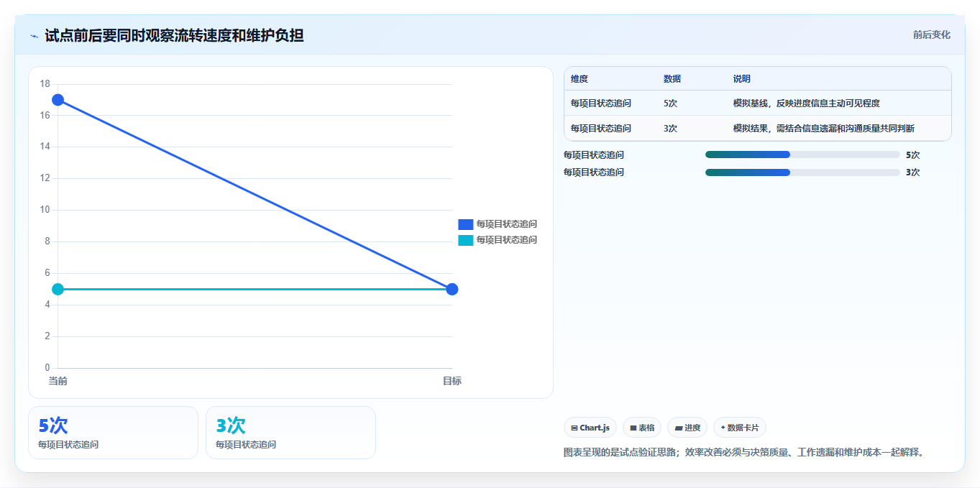980x488 pixels.
Task: Click the 5次 value after the first progress bar
Action: [913, 155]
